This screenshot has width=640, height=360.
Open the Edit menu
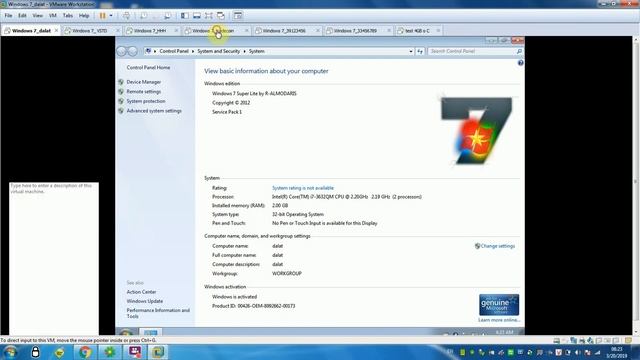point(22,16)
